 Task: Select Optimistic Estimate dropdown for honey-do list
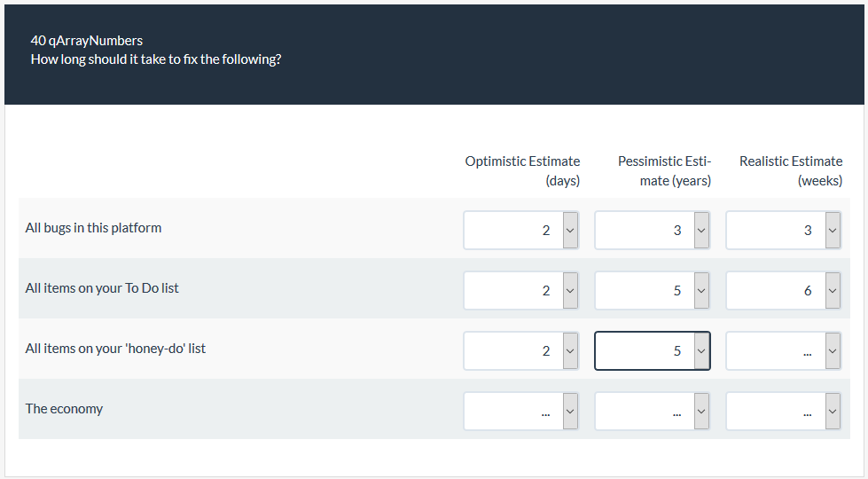click(521, 350)
